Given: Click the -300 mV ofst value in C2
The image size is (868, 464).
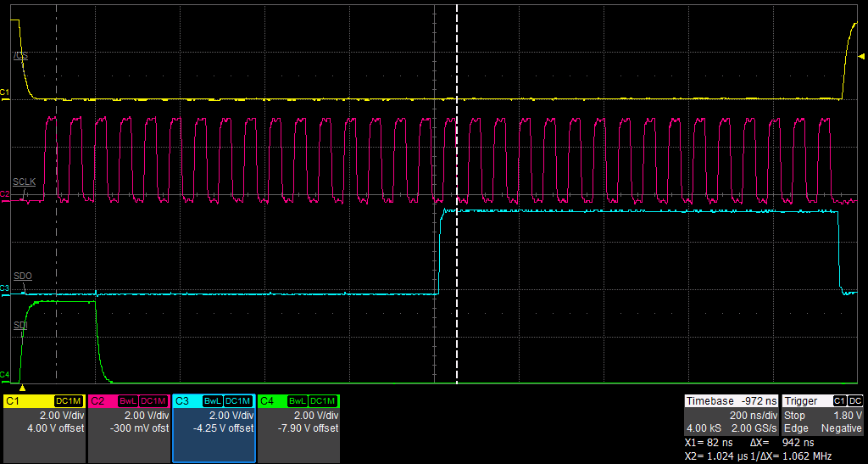Looking at the screenshot, I should click(x=138, y=428).
